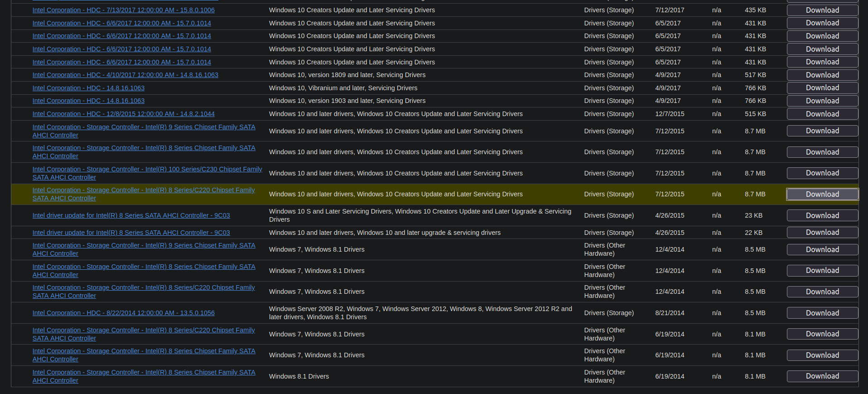Open the HDC 4/10/2017 14.8.16.1063 link
This screenshot has height=394, width=868.
(x=125, y=75)
